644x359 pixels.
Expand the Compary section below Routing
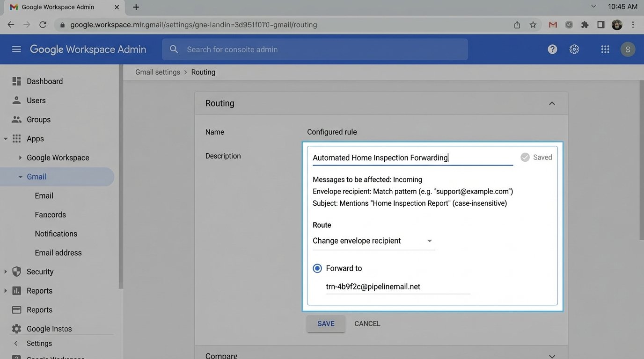(552, 355)
